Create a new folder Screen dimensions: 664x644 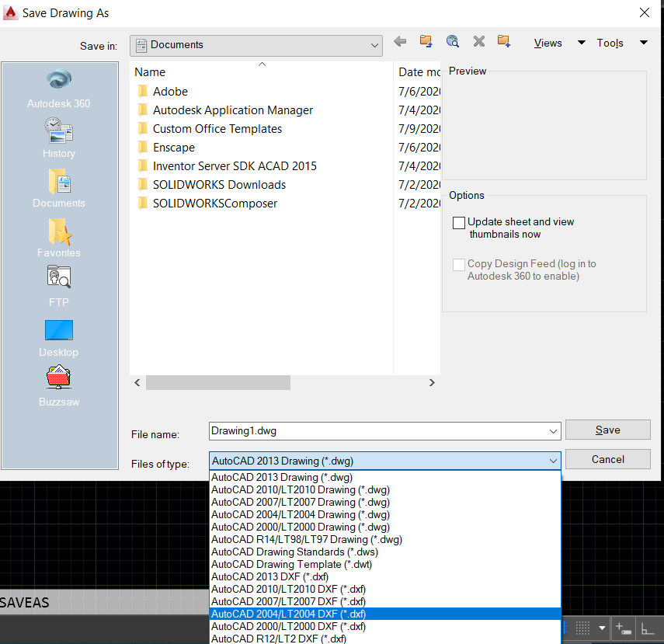[503, 43]
